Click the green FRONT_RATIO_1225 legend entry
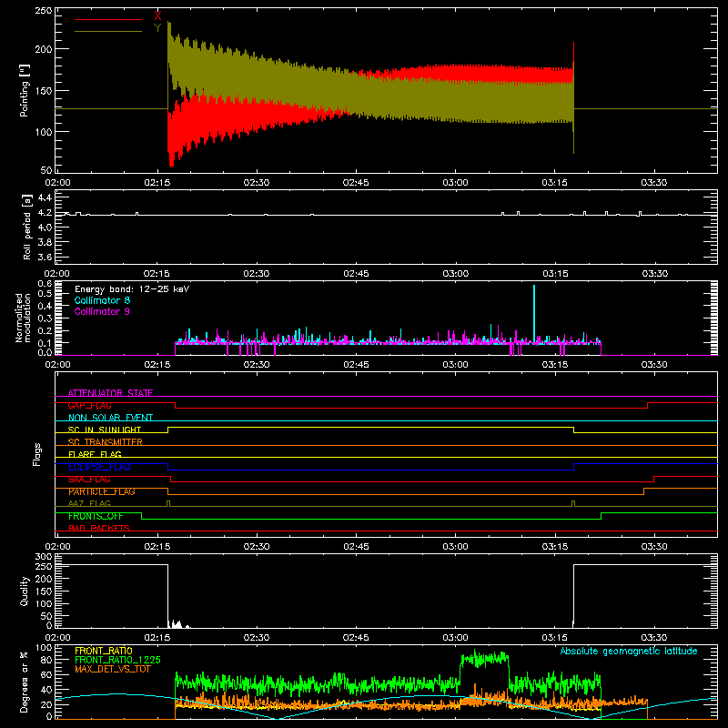 (117, 660)
